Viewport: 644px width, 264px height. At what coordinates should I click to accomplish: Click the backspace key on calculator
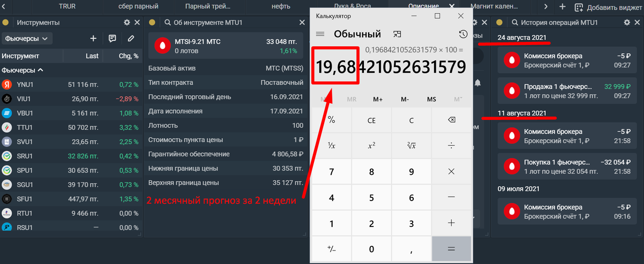click(x=451, y=120)
